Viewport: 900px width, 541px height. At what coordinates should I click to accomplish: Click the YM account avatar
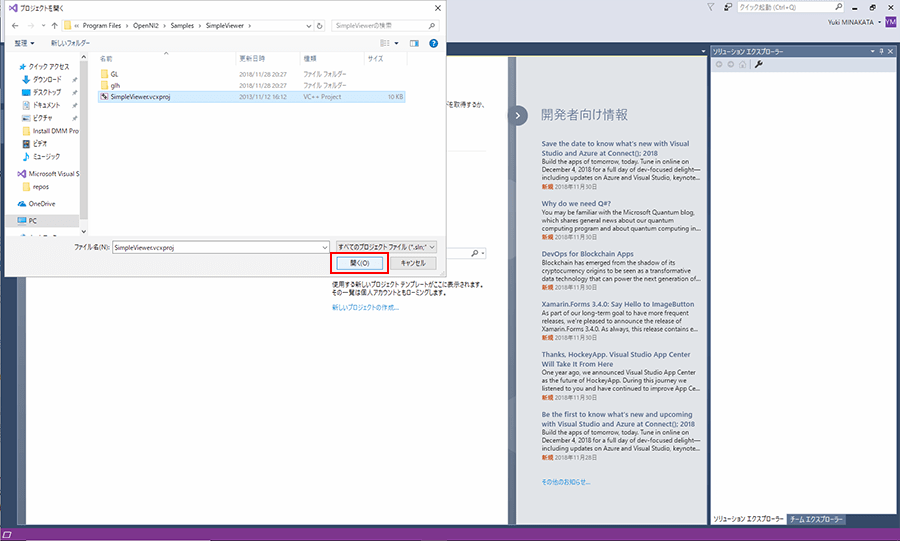890,22
